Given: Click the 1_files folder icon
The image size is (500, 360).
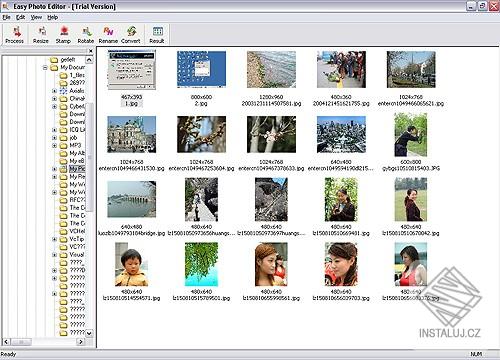Looking at the screenshot, I should coord(63,75).
